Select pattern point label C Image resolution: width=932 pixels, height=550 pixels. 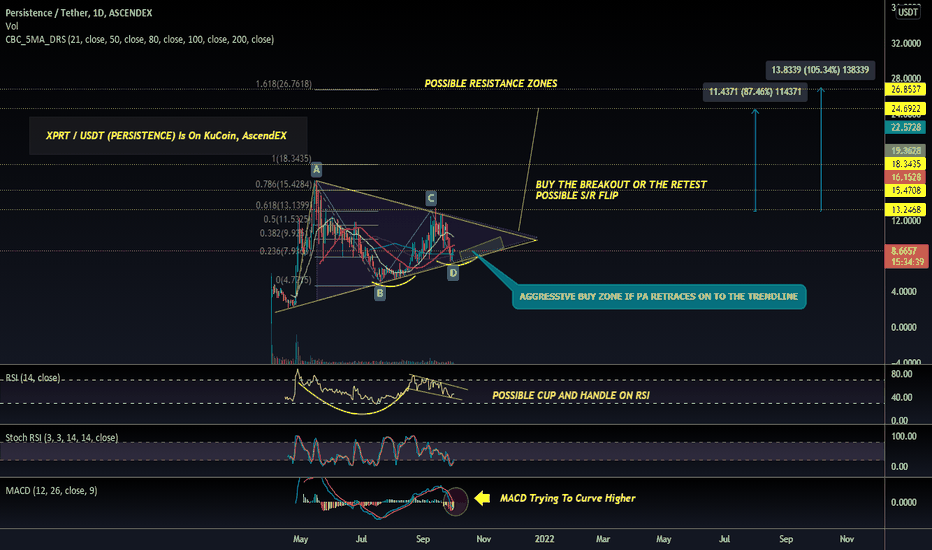[431, 198]
